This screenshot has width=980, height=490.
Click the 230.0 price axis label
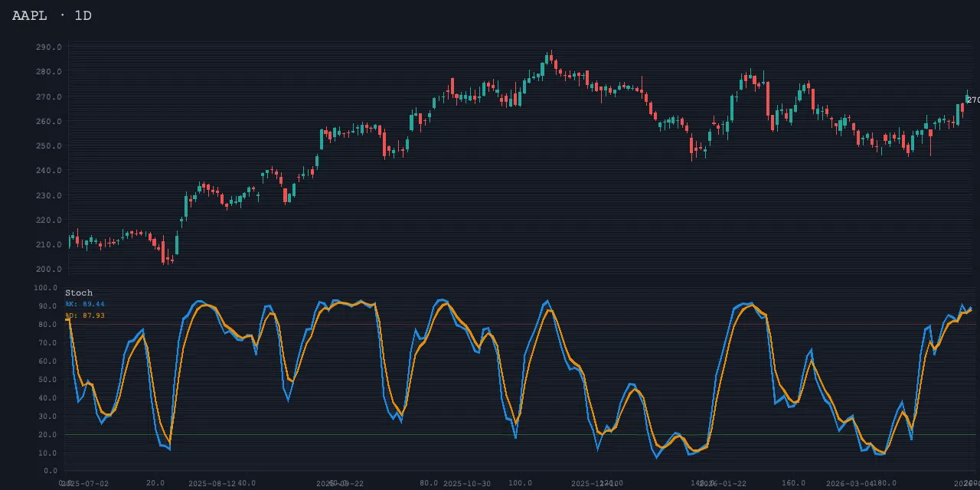tap(48, 196)
